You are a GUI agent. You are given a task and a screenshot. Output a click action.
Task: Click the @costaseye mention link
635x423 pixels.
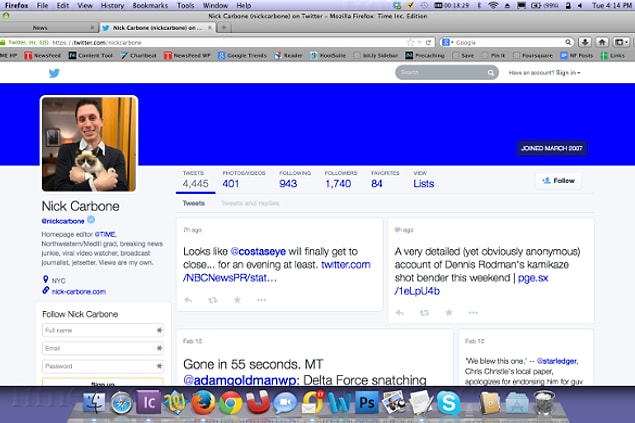[258, 251]
